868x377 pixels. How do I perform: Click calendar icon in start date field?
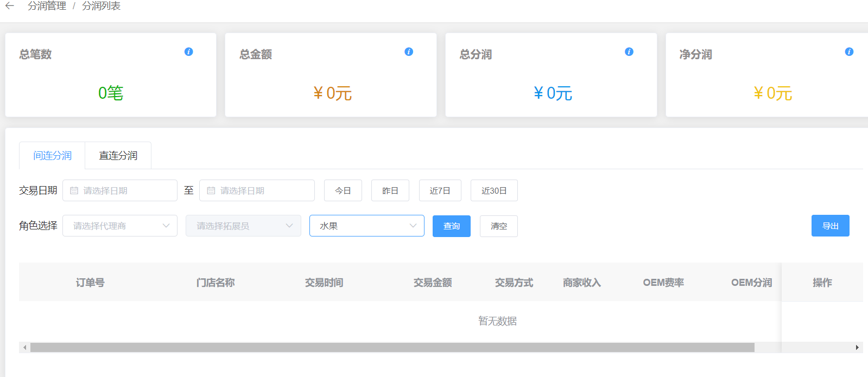[74, 191]
